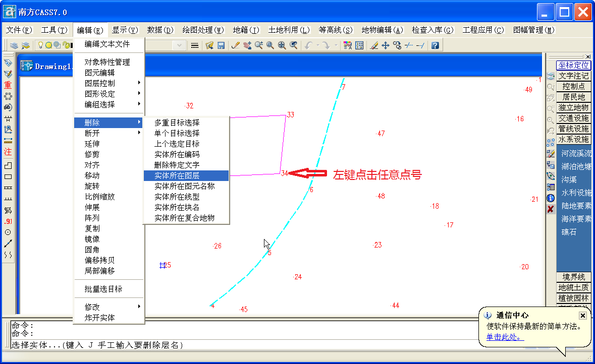595x364 pixels.
Task: Click the redraw pencil icon
Action: [x=236, y=45]
